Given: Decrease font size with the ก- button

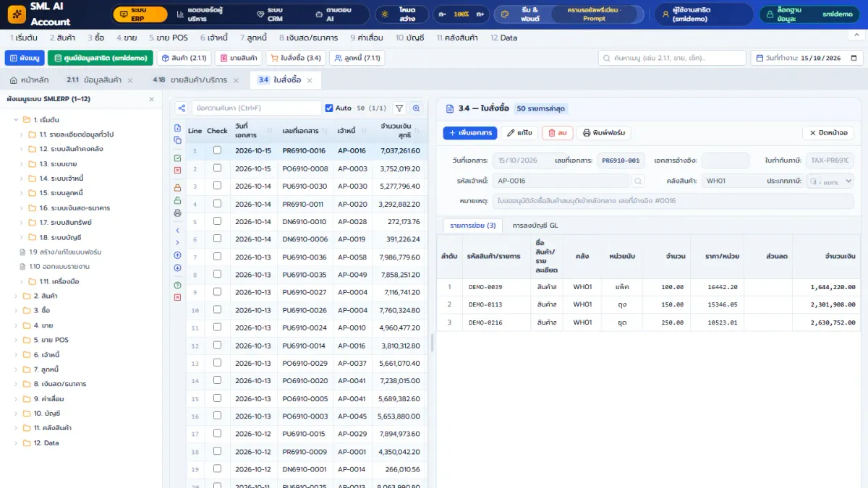Looking at the screenshot, I should [x=443, y=14].
